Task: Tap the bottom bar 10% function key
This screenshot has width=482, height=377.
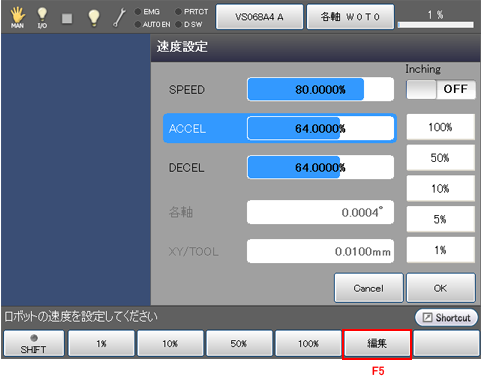Action: click(x=170, y=343)
